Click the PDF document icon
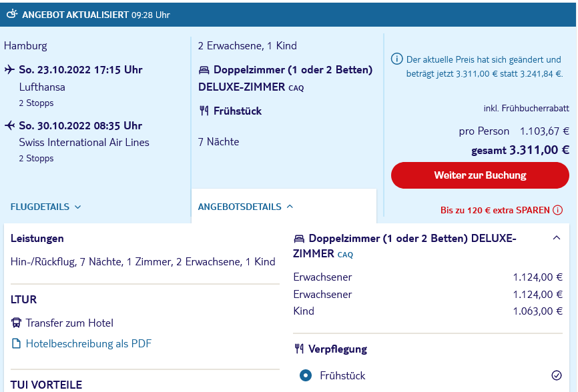Image resolution: width=578 pixels, height=392 pixels. pos(16,343)
